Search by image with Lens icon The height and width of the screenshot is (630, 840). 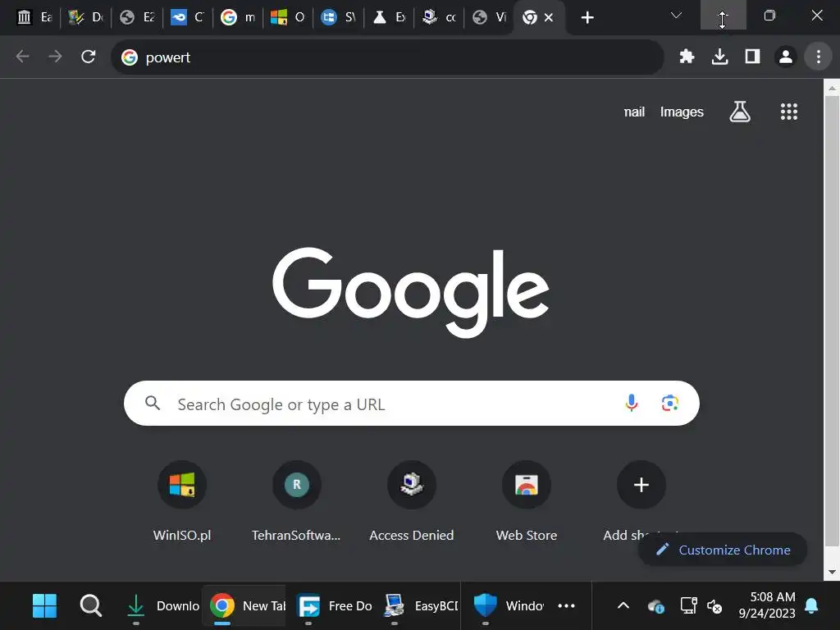click(x=669, y=403)
